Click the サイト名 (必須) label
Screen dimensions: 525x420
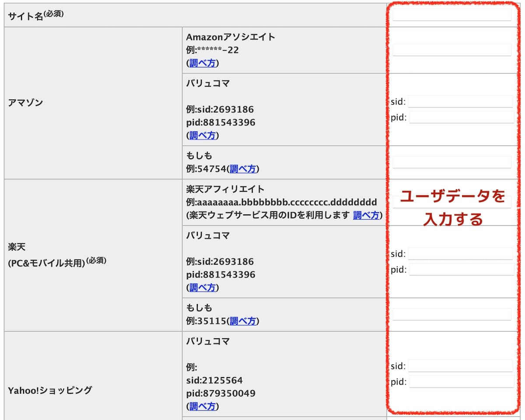[36, 15]
